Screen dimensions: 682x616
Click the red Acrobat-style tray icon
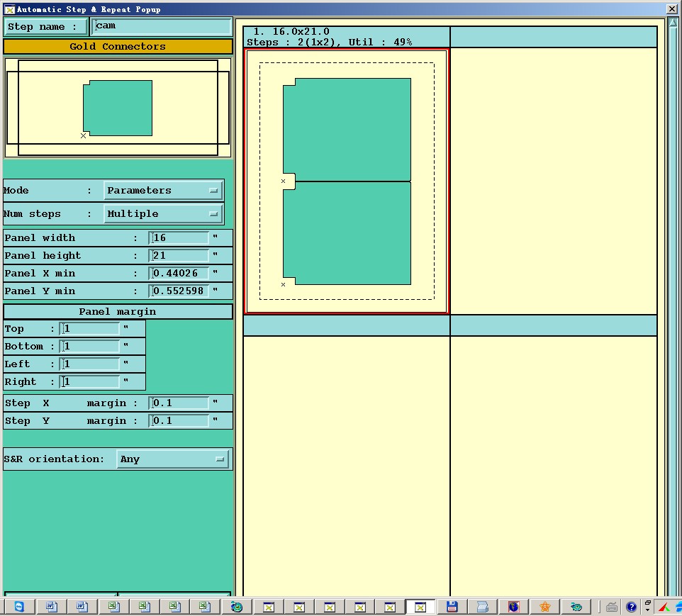click(664, 607)
